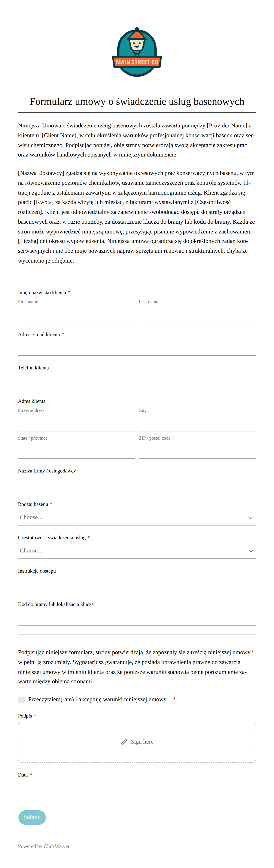This screenshot has width=274, height=868.
Task: Open the Rodzaj basenu dropdown
Action: (137, 517)
